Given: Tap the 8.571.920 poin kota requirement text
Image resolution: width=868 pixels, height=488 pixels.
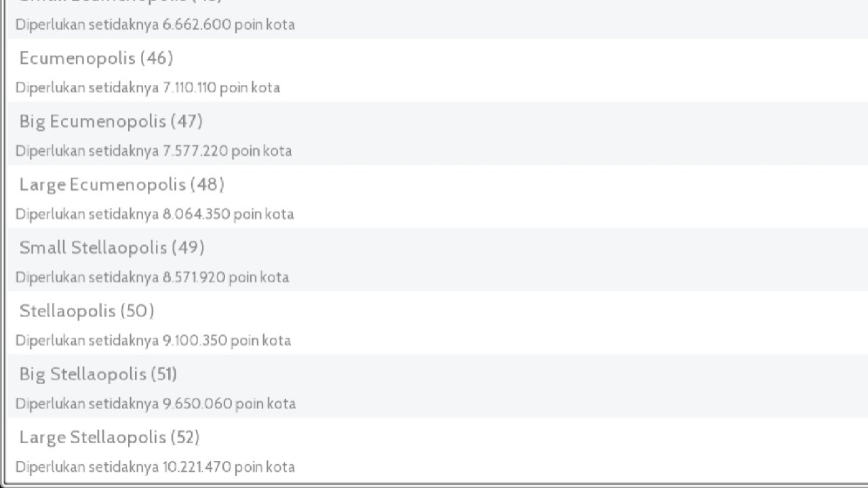Looking at the screenshot, I should click(152, 278).
